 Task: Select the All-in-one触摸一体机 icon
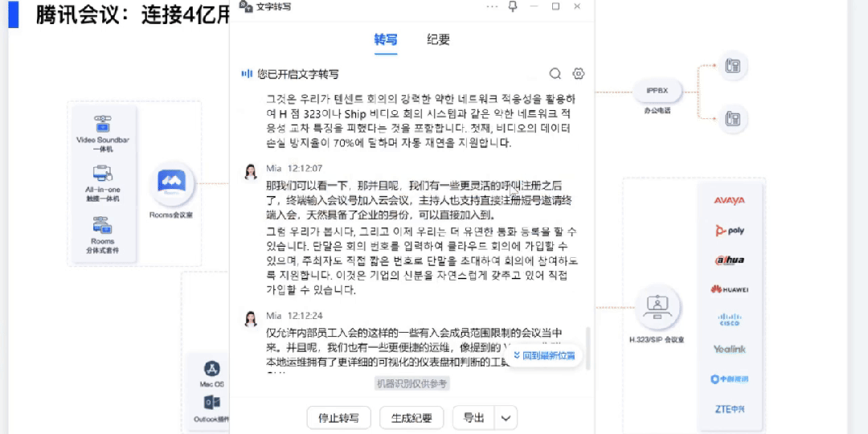(x=102, y=174)
